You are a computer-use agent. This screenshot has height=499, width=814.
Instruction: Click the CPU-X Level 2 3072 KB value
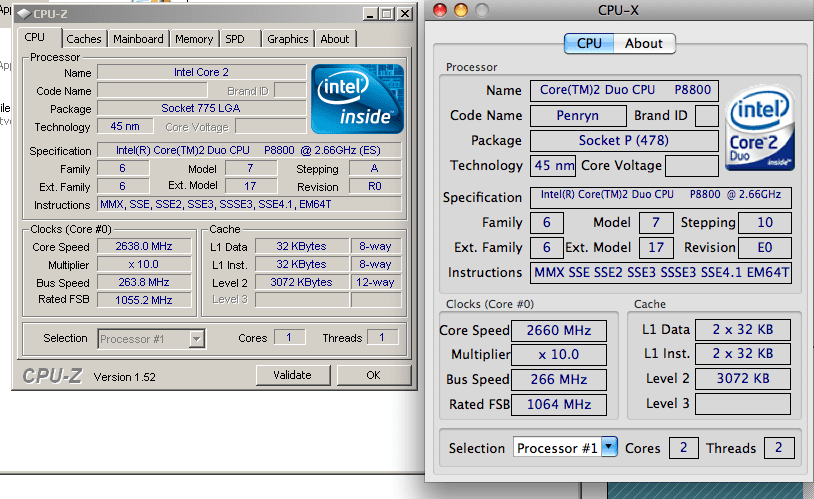(743, 379)
